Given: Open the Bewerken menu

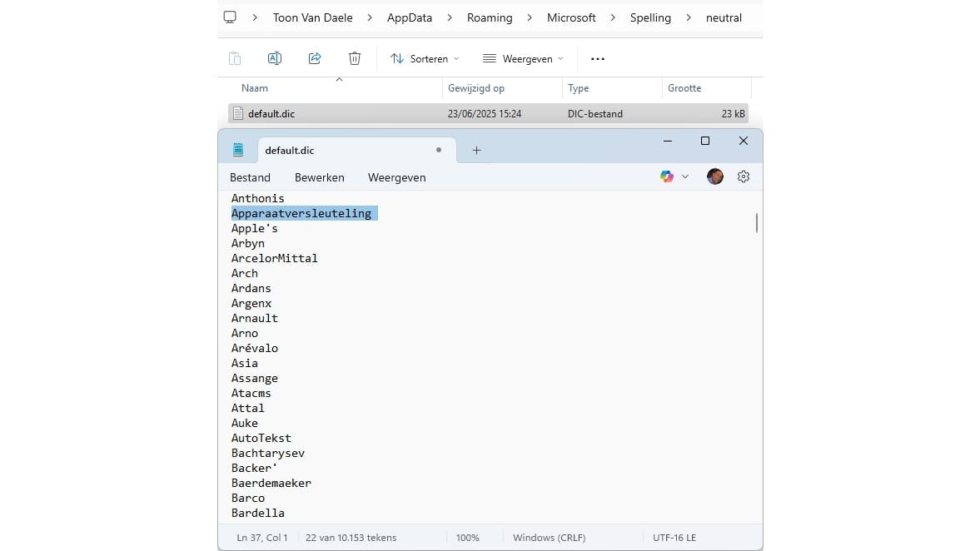Looking at the screenshot, I should click(x=320, y=177).
